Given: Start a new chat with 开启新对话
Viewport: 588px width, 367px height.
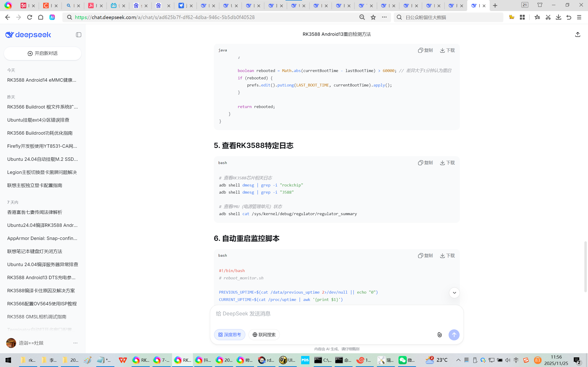Looking at the screenshot, I should (x=42, y=53).
